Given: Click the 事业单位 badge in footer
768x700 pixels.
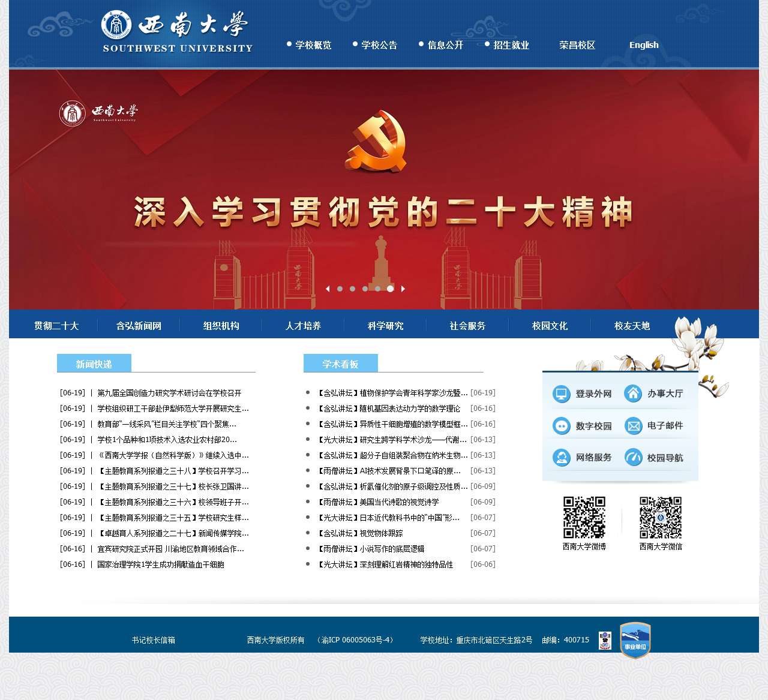Looking at the screenshot, I should click(635, 640).
